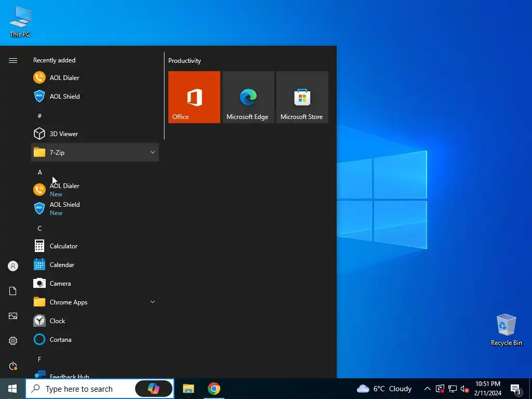The height and width of the screenshot is (399, 532).
Task: Open Documents from Start sidebar
Action: (x=13, y=291)
